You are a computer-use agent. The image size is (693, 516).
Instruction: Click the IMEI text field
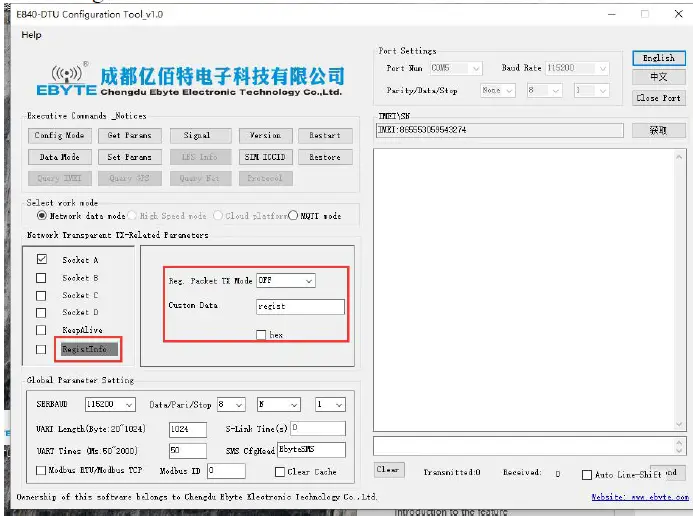[499, 130]
